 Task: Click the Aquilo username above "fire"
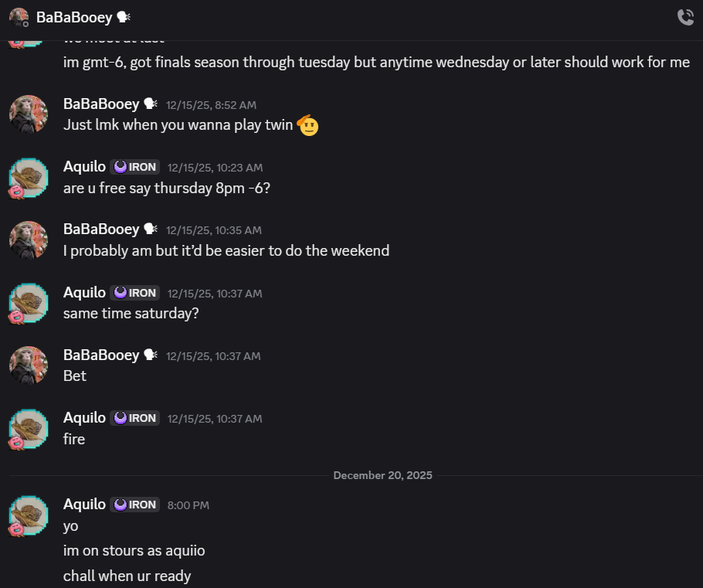84,418
